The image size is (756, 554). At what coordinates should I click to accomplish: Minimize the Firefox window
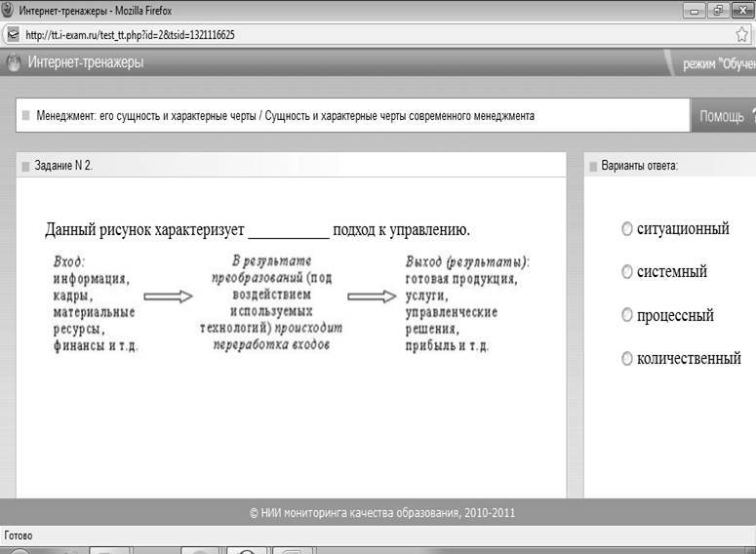pyautogui.click(x=696, y=10)
